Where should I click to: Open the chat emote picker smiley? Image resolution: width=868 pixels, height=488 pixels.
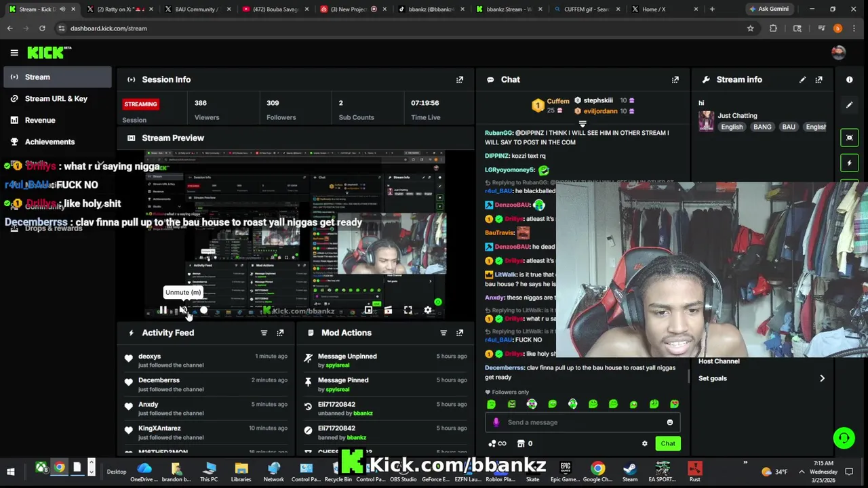pyautogui.click(x=670, y=422)
